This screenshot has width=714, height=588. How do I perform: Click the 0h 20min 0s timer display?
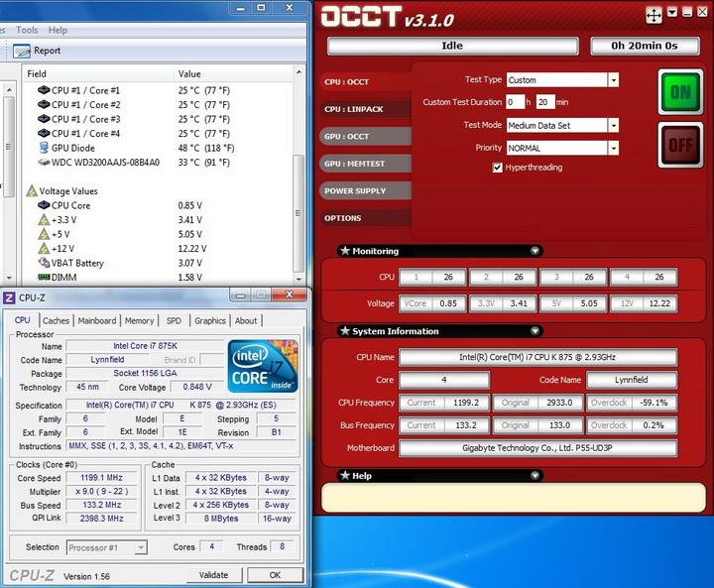645,46
